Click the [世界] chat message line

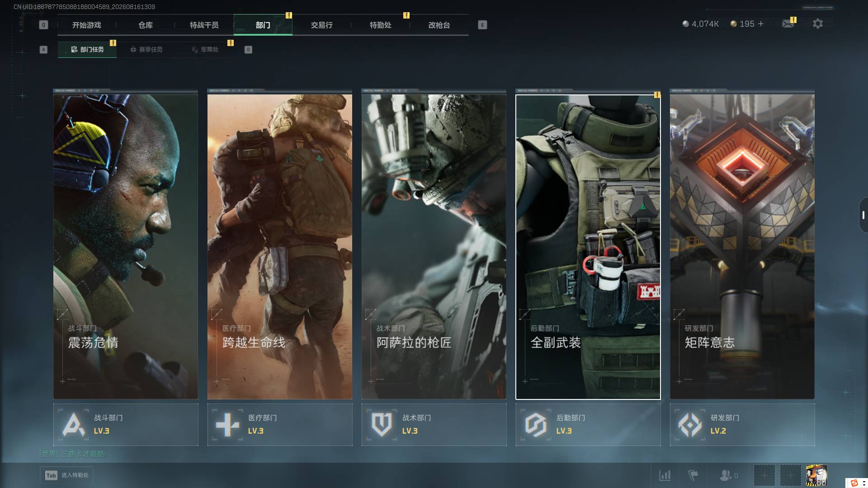click(x=75, y=454)
